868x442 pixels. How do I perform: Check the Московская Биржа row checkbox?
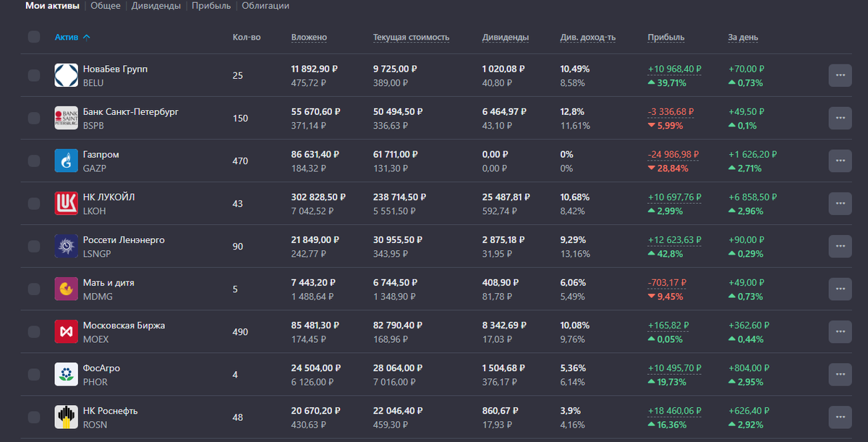34,331
